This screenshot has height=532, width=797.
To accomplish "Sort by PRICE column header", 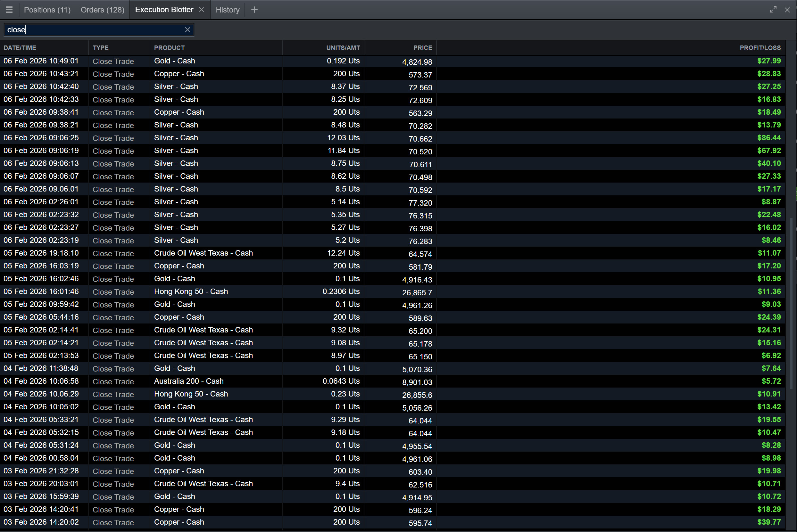I will pos(423,48).
